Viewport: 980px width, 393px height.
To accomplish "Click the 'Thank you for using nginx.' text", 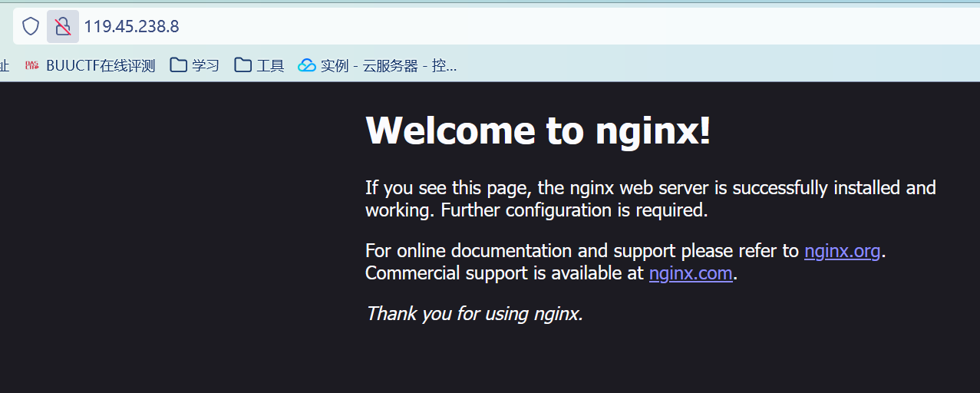I will 474,314.
